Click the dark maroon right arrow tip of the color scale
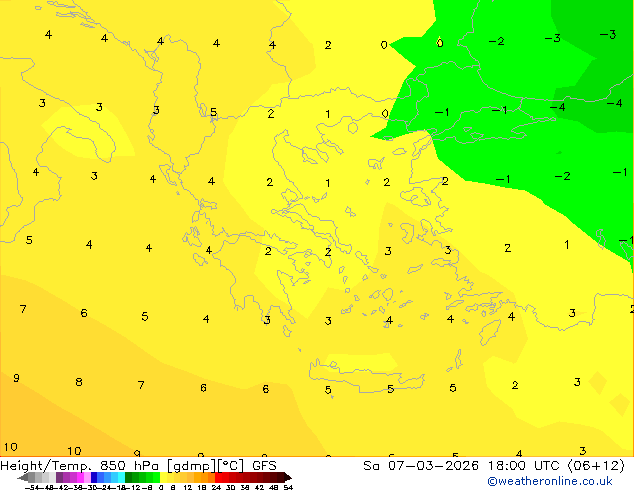This screenshot has height=490, width=634. (288, 477)
